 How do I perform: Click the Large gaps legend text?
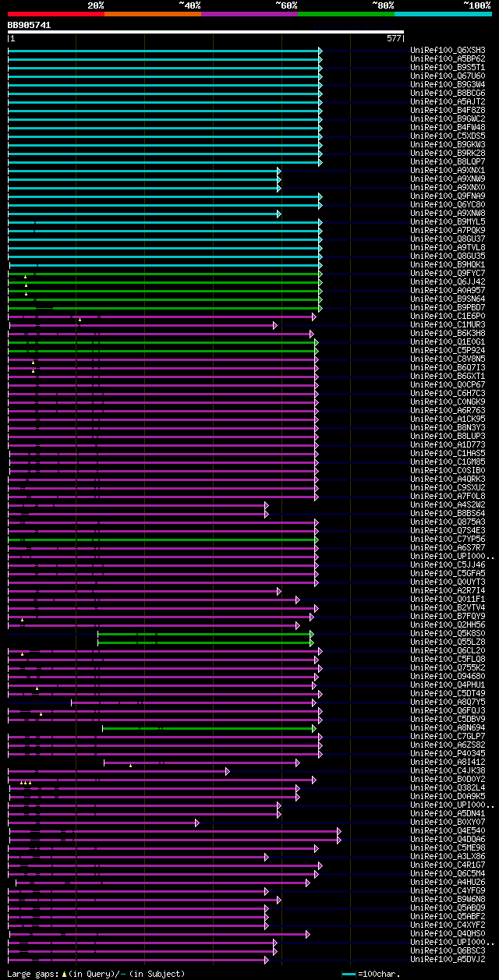pos(96,974)
